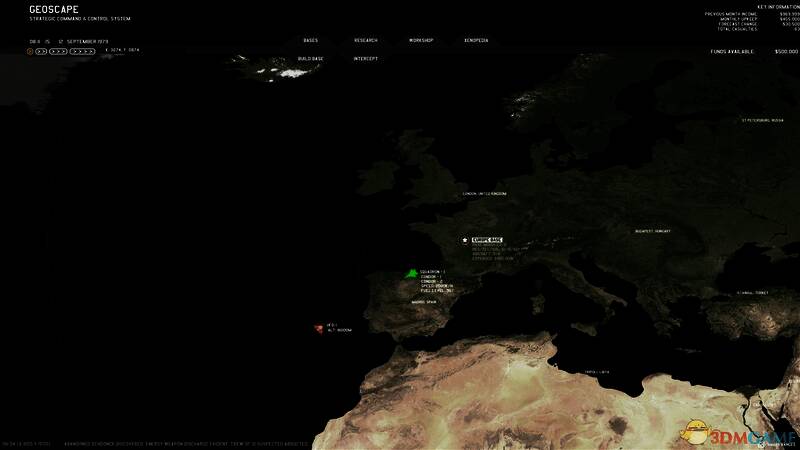The height and width of the screenshot is (450, 800).
Task: Select the green interceptor squadron icon
Action: [410, 273]
